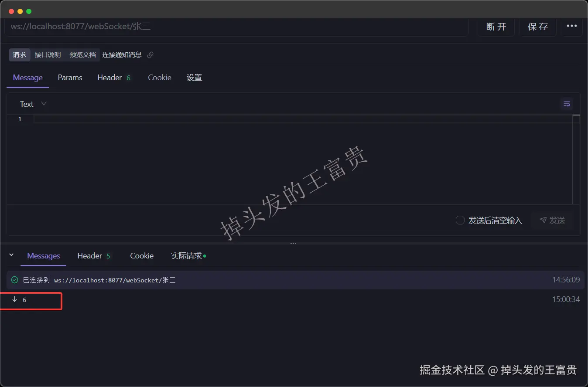Click the panel splitter drag handle
Viewport: 588px width, 387px height.
tap(294, 243)
